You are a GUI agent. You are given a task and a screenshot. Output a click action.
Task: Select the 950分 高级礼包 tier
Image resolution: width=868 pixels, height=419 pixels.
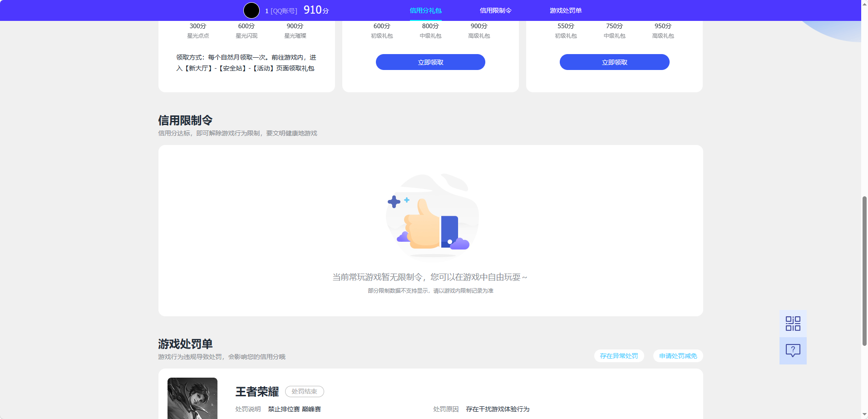[663, 30]
